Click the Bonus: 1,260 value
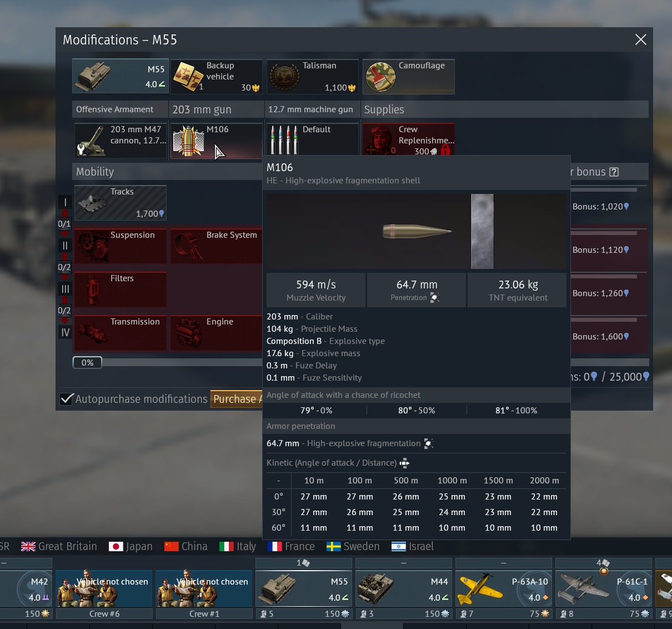Screen dimensions: 672x629 [x=601, y=293]
